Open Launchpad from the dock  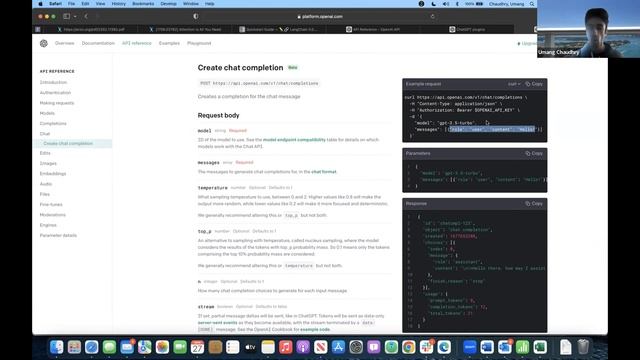pos(74,347)
